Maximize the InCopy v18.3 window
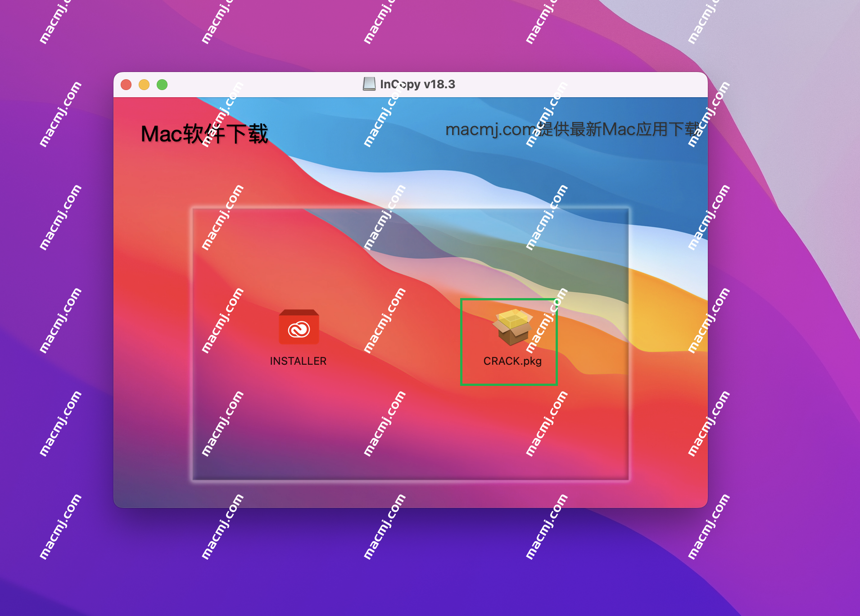 (x=162, y=85)
